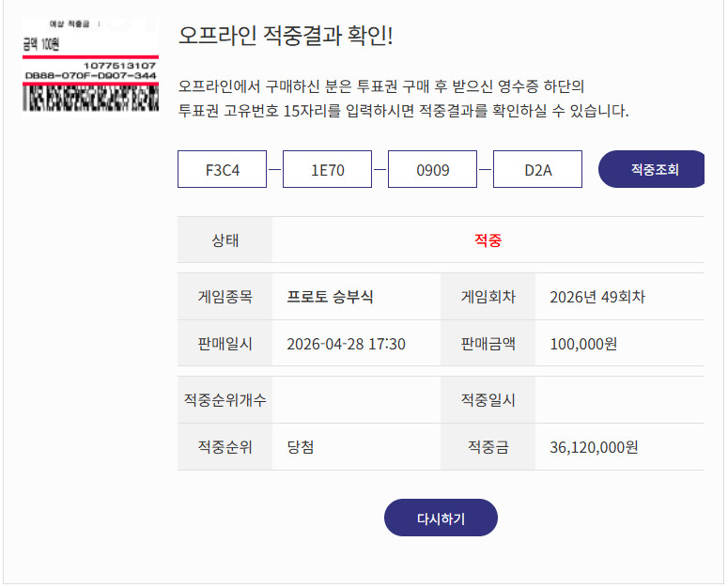The height and width of the screenshot is (588, 728).
Task: Click the 오프라인 적중결과 확인! heading
Action: (286, 36)
